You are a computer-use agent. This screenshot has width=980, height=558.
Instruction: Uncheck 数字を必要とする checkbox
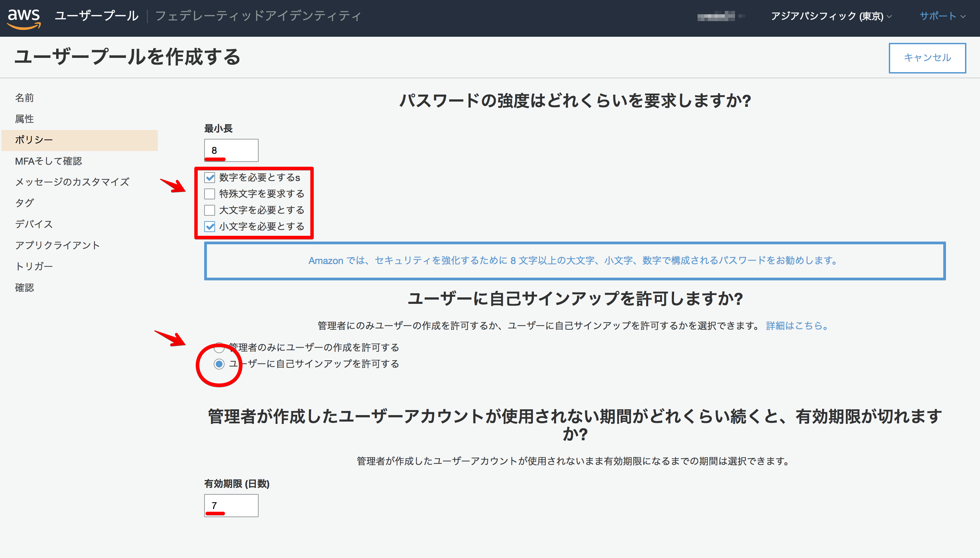click(x=210, y=178)
